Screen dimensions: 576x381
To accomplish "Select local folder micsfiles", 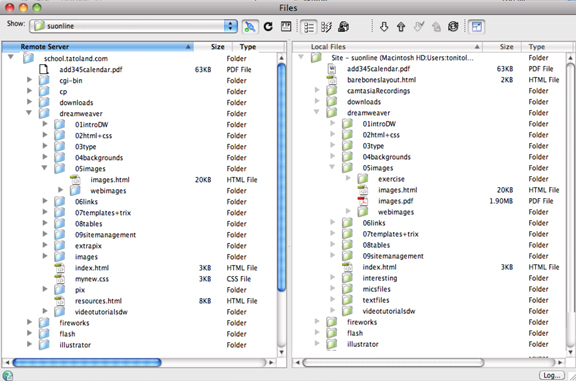I will coord(377,290).
